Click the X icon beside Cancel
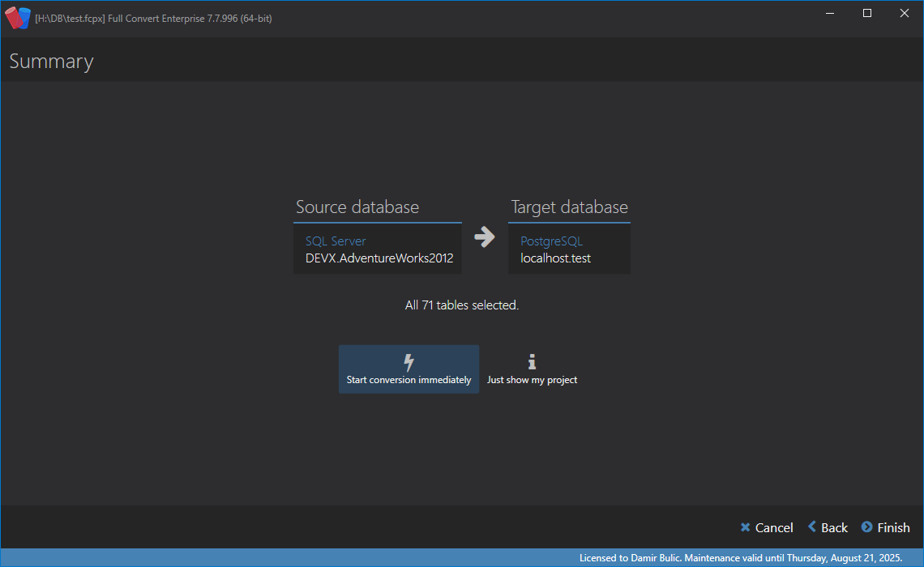924x567 pixels. [x=745, y=527]
